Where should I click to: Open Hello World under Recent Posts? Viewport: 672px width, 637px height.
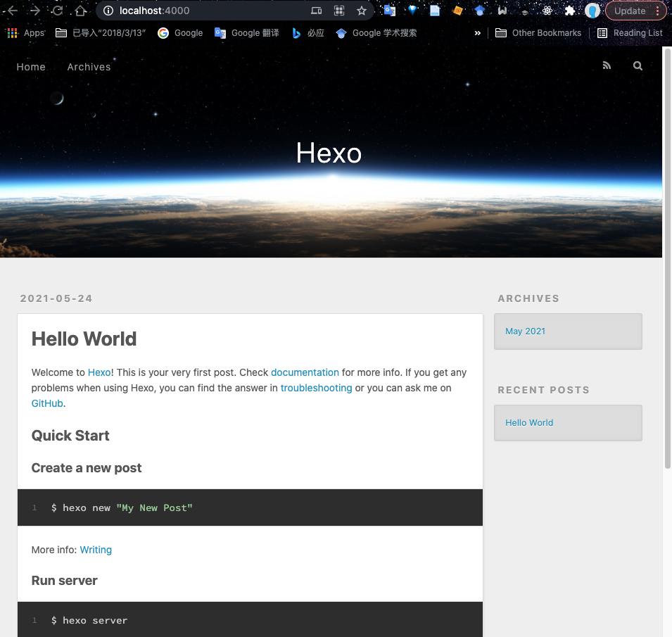(x=529, y=422)
